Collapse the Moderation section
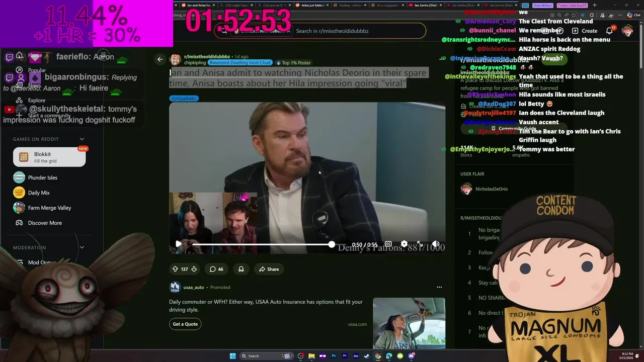The image size is (644, 362). [x=82, y=247]
